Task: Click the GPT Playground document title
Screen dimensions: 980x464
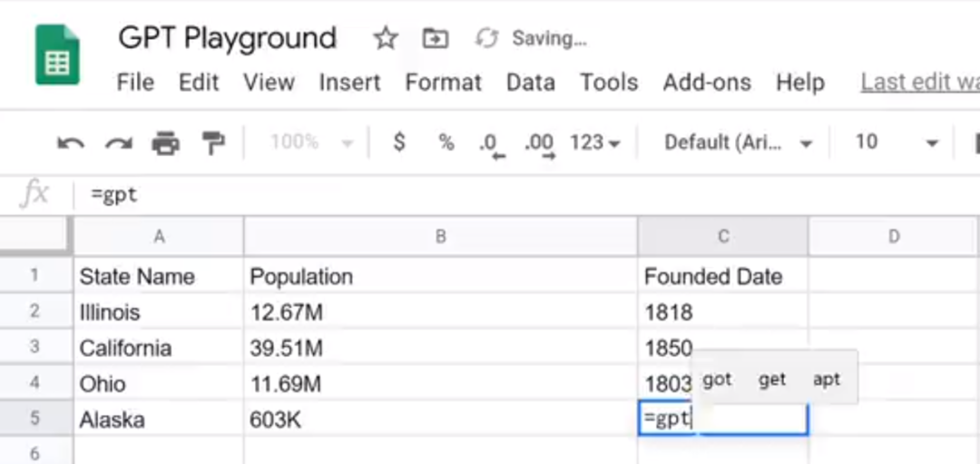Action: click(x=227, y=38)
